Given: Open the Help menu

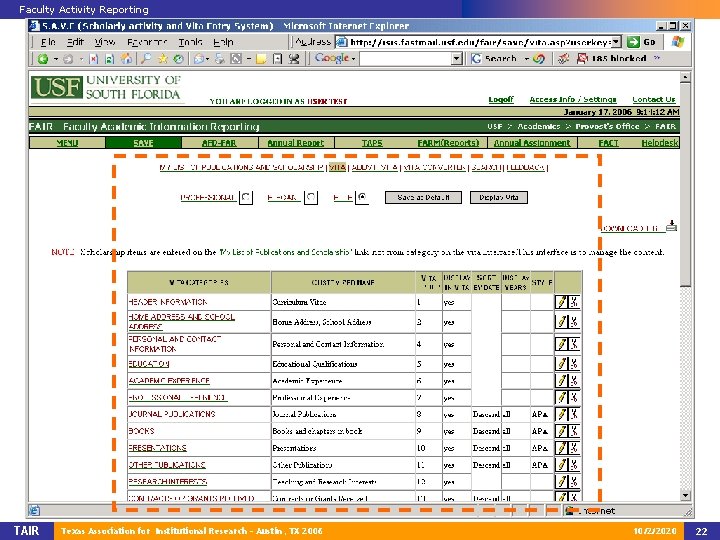Looking at the screenshot, I should 223,42.
